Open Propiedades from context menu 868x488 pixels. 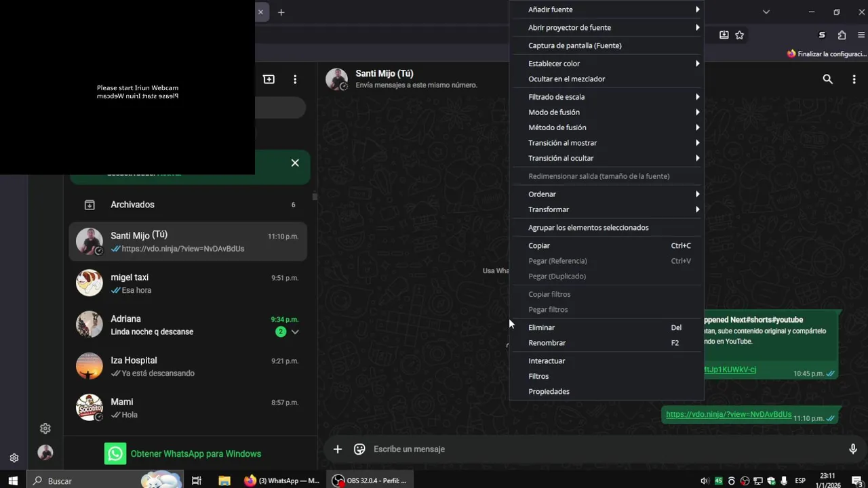click(606, 392)
